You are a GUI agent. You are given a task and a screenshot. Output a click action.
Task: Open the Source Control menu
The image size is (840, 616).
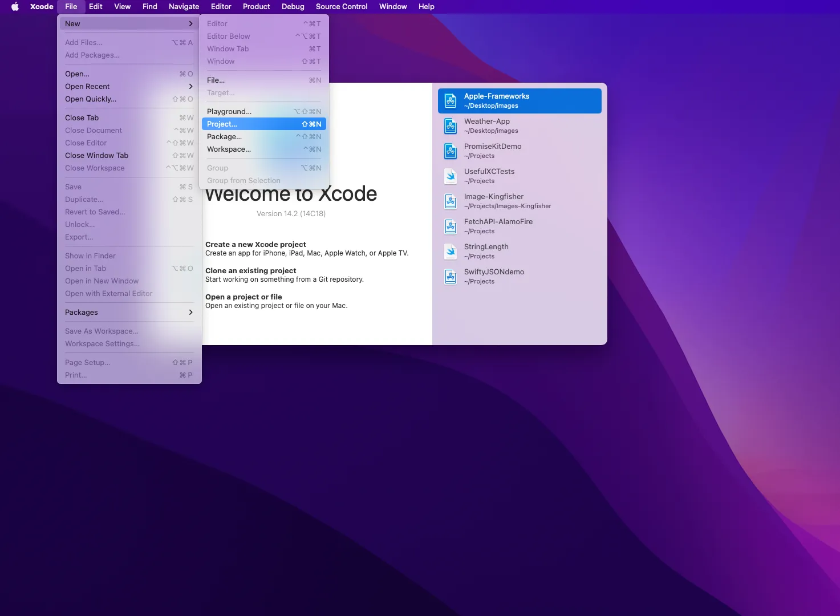[342, 7]
